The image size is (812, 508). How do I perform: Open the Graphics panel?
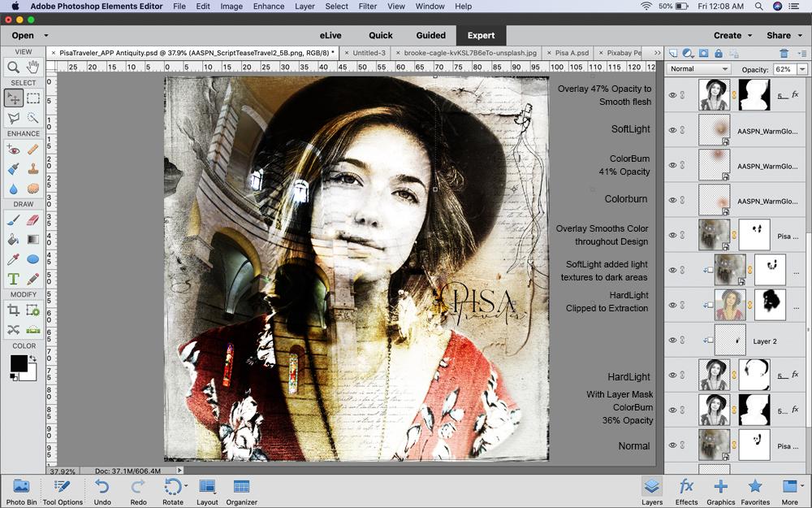pyautogui.click(x=721, y=492)
